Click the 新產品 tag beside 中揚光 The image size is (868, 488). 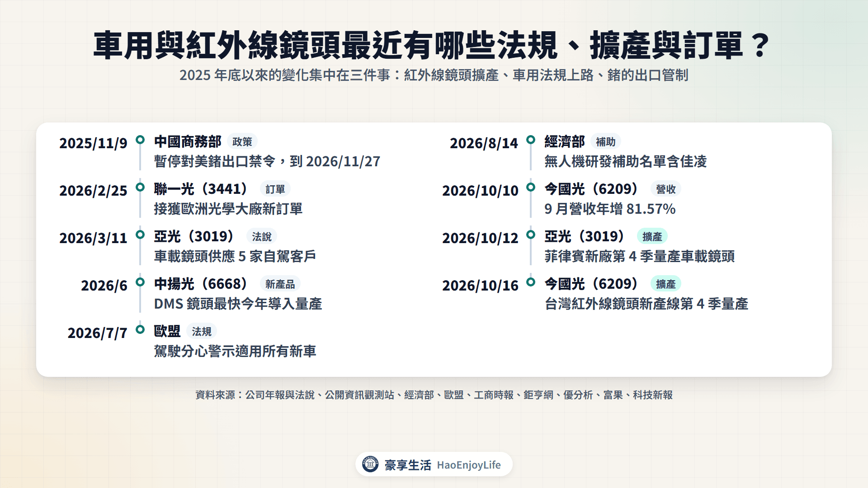[280, 284]
